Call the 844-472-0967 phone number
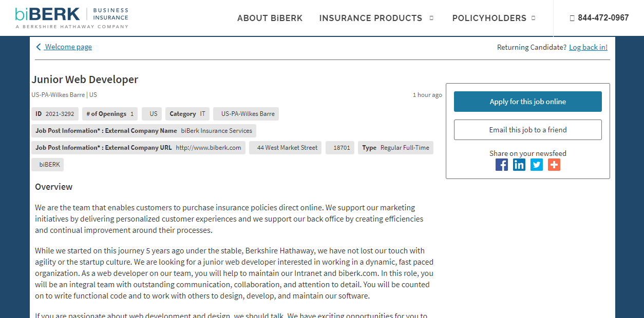Viewport: 644px width, 318px height. [x=603, y=18]
